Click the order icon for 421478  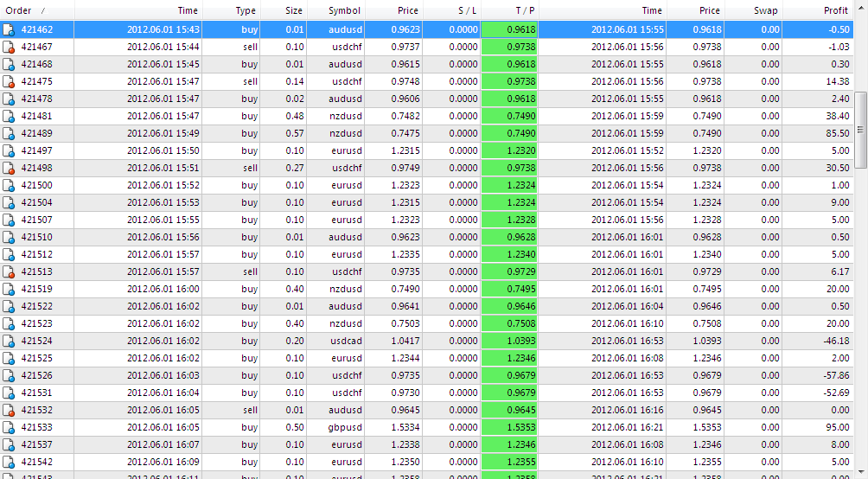(x=9, y=99)
